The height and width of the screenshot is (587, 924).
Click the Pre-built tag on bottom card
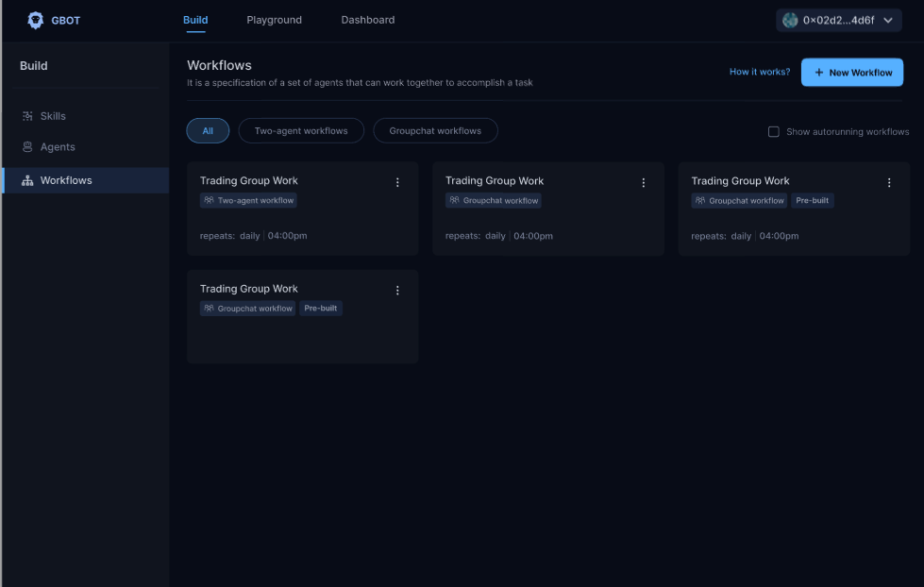point(321,309)
